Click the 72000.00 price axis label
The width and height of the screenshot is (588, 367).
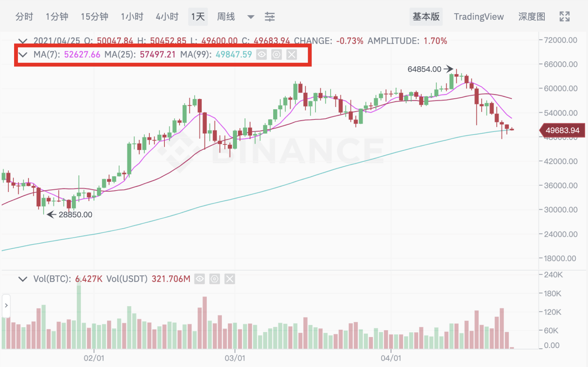[561, 40]
